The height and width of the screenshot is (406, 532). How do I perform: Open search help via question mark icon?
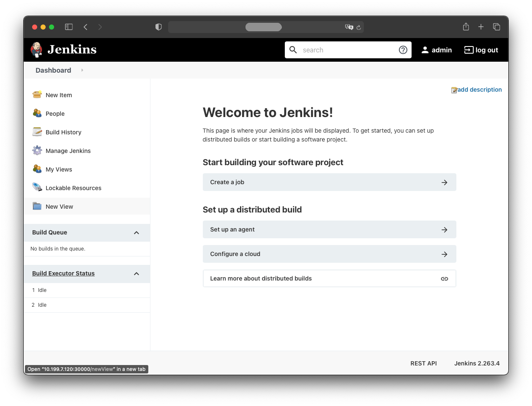[403, 49]
